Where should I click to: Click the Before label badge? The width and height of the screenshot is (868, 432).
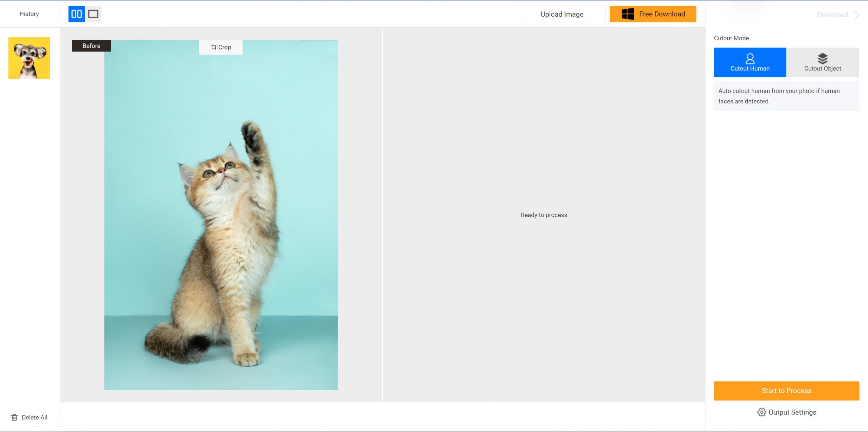tap(91, 46)
